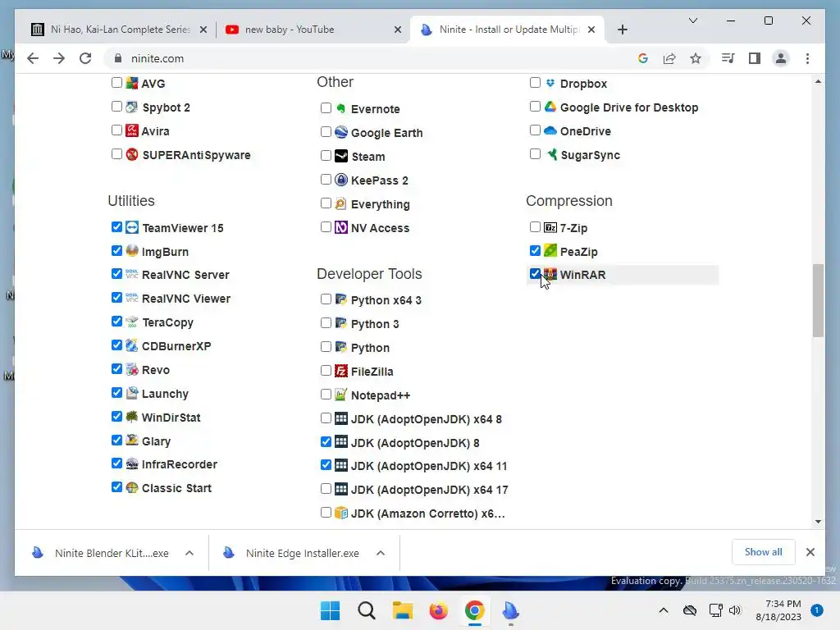Click the WinRAR books icon
Screen dimensions: 840x630
[x=550, y=274]
